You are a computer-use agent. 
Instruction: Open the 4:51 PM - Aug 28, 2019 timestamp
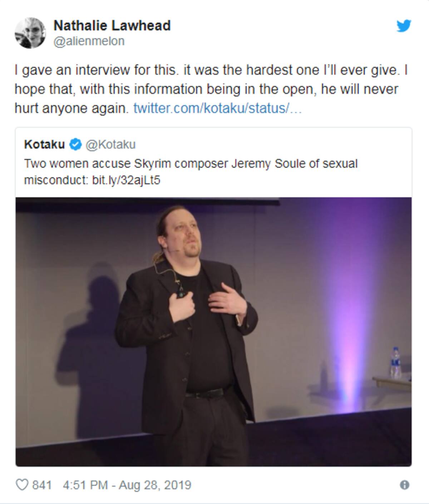127,485
